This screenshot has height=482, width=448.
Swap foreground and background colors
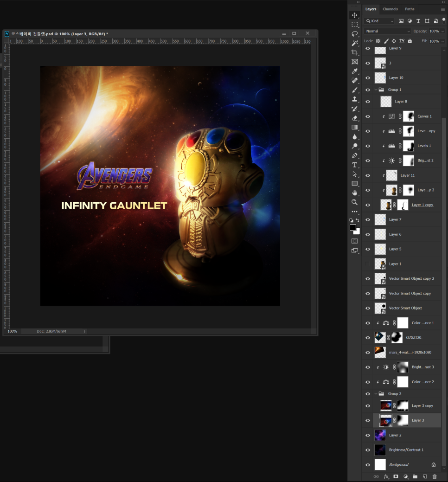pos(358,220)
